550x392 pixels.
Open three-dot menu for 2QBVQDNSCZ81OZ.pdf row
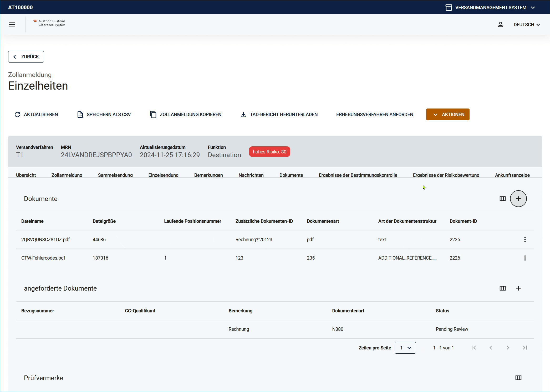coord(525,240)
